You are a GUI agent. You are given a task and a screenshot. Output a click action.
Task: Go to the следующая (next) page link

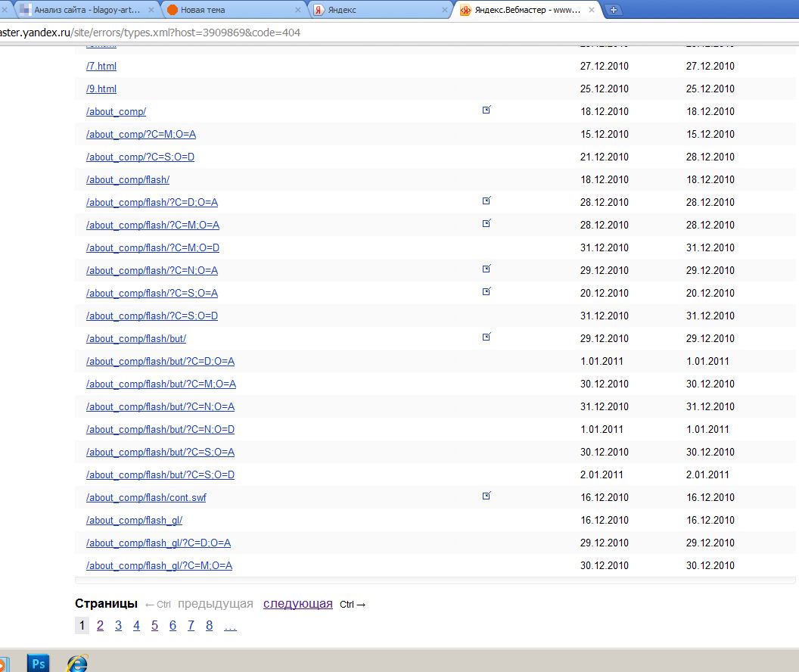click(x=297, y=604)
